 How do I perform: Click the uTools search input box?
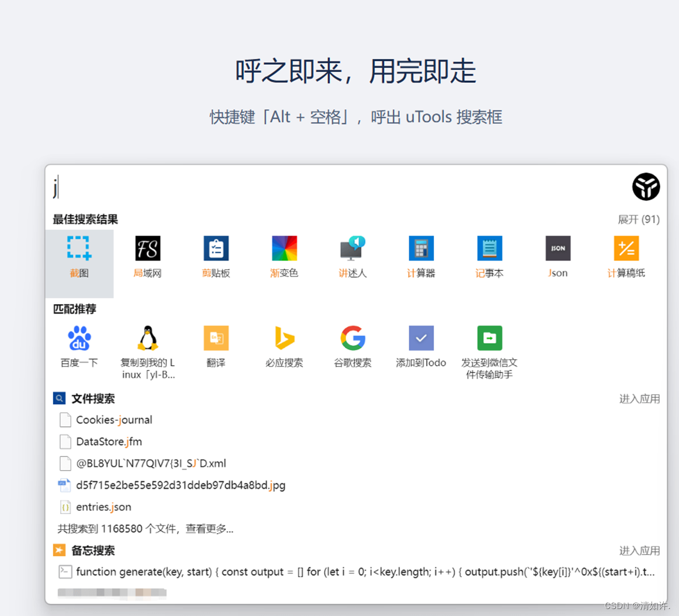pos(338,187)
